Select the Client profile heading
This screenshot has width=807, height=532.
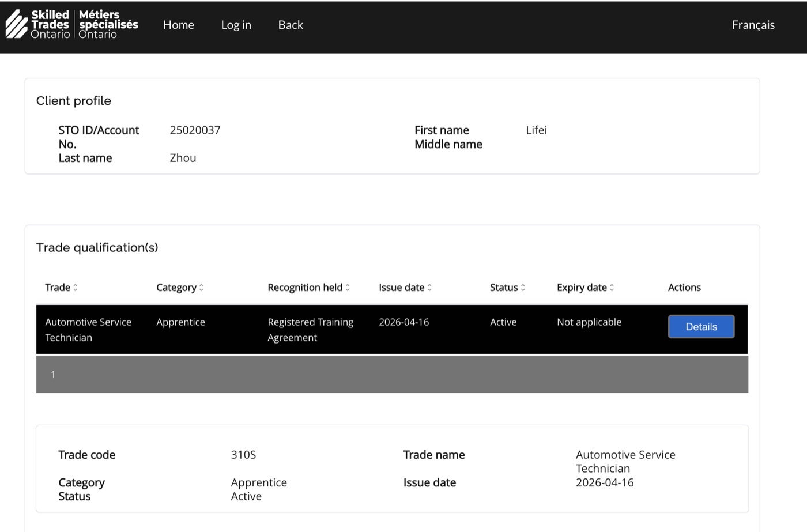[74, 101]
